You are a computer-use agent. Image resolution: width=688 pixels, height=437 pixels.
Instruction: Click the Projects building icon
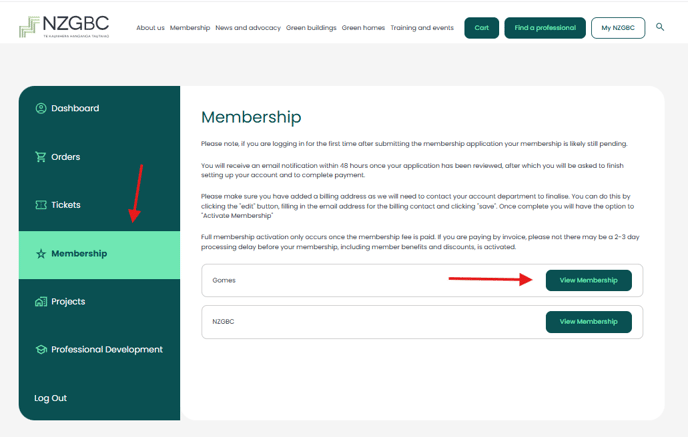point(41,302)
